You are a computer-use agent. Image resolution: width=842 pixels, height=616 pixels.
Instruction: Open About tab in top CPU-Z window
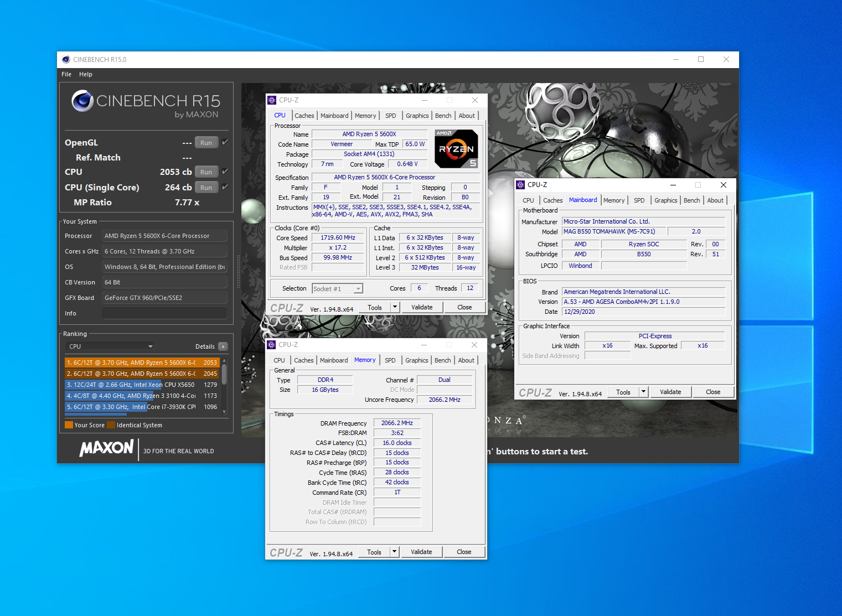pyautogui.click(x=467, y=116)
